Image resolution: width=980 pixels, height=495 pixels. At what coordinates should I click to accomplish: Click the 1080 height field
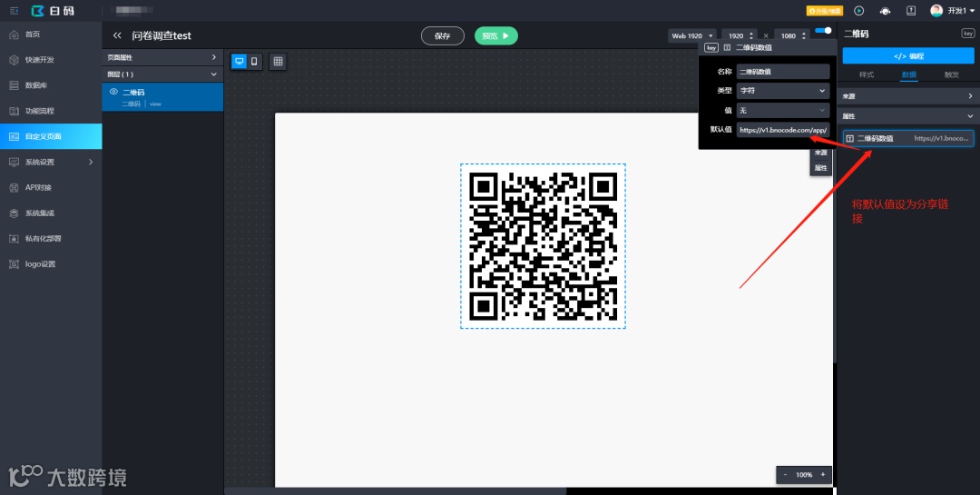coord(788,36)
